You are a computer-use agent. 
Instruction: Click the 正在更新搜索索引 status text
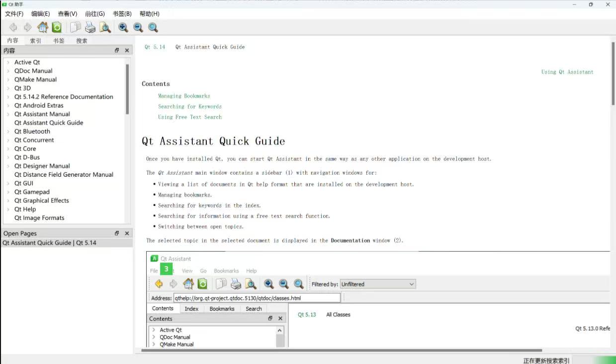546,361
